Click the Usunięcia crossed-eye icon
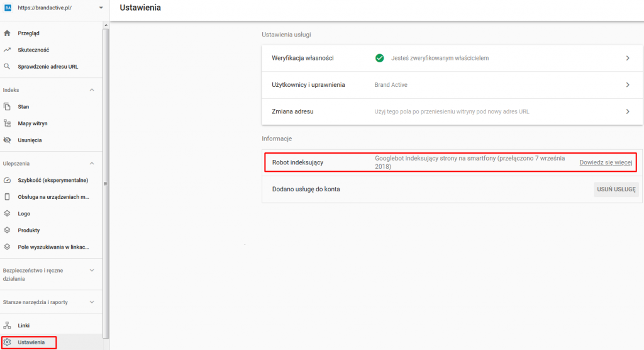Image resolution: width=644 pixels, height=350 pixels. click(x=8, y=140)
